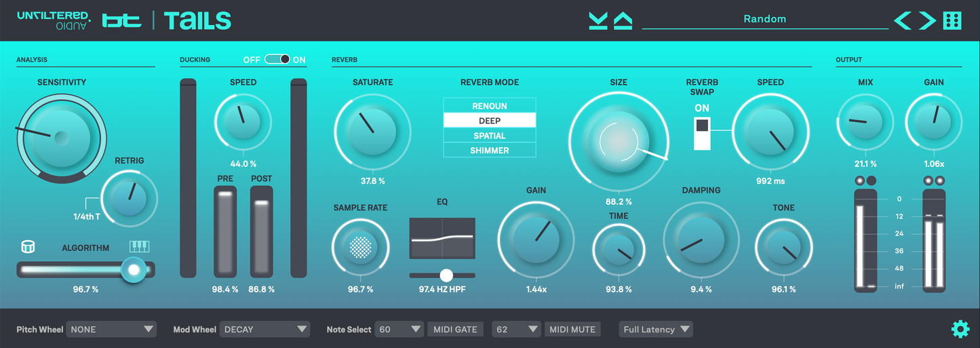The height and width of the screenshot is (348, 980).
Task: Go to the next preset arrow
Action: click(x=927, y=20)
